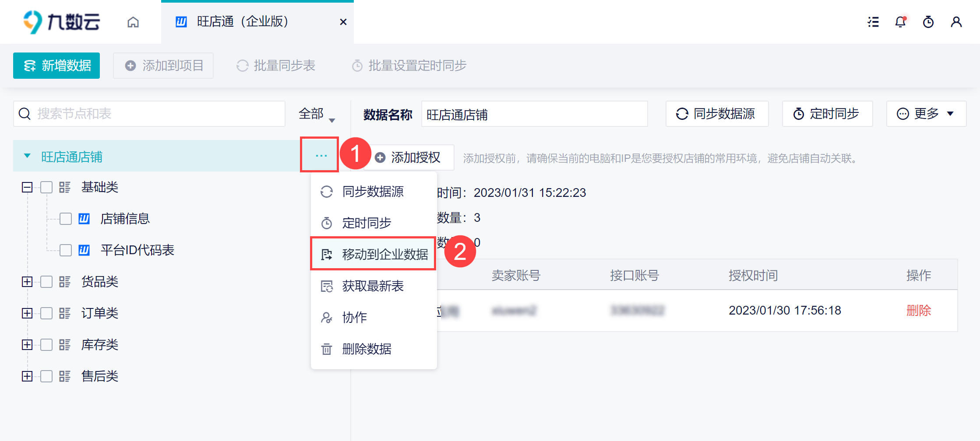
Task: Expand the 库存类 folder
Action: (27, 345)
